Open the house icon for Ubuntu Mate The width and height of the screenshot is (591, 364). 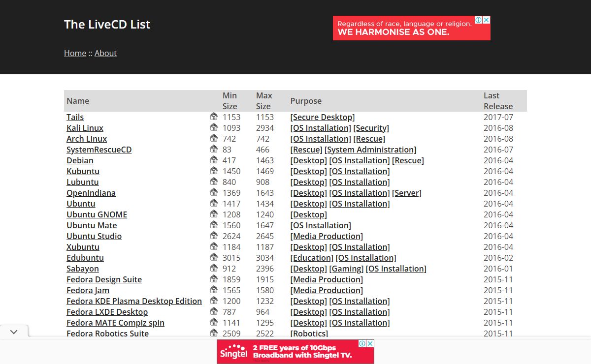click(x=214, y=225)
